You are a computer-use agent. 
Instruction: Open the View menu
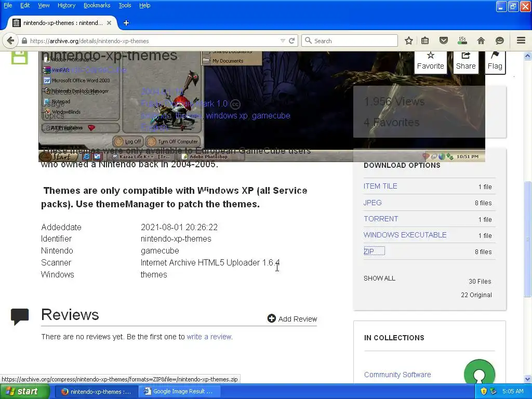44,5
